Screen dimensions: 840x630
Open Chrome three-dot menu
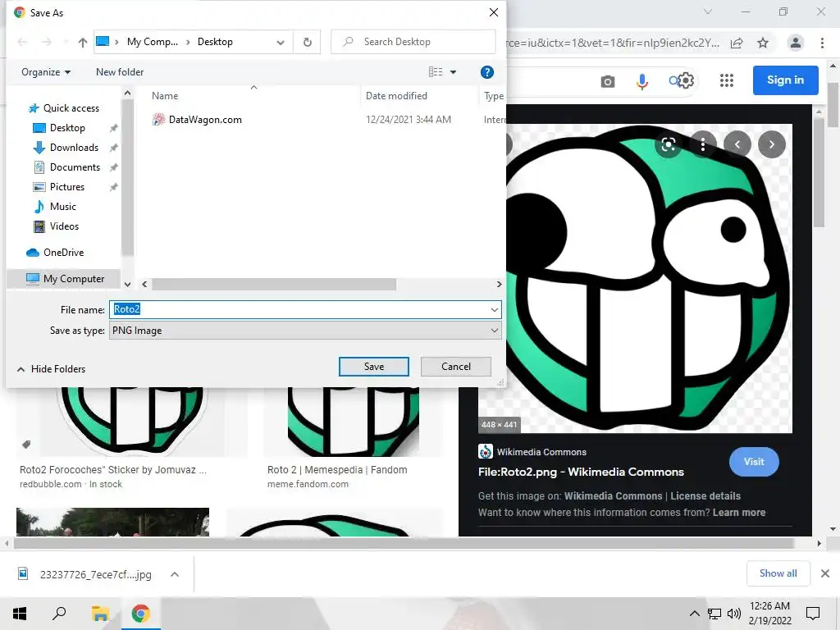[822, 43]
